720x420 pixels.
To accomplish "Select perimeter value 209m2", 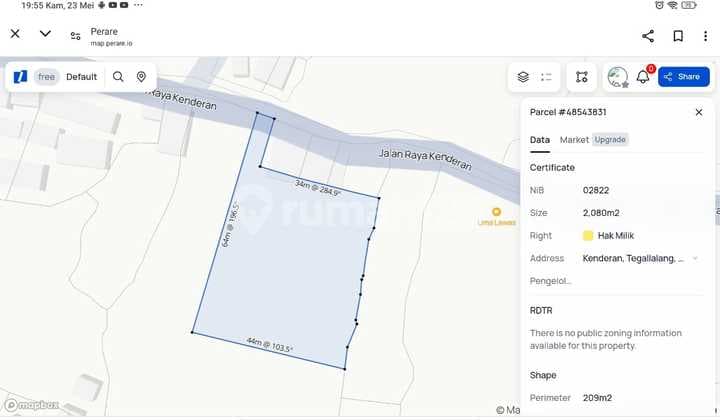I will pyautogui.click(x=597, y=398).
